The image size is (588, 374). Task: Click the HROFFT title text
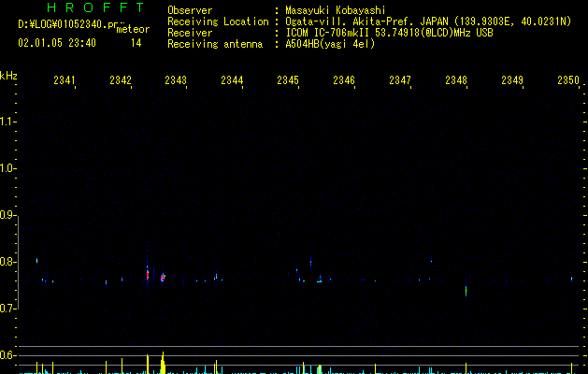pyautogui.click(x=95, y=7)
